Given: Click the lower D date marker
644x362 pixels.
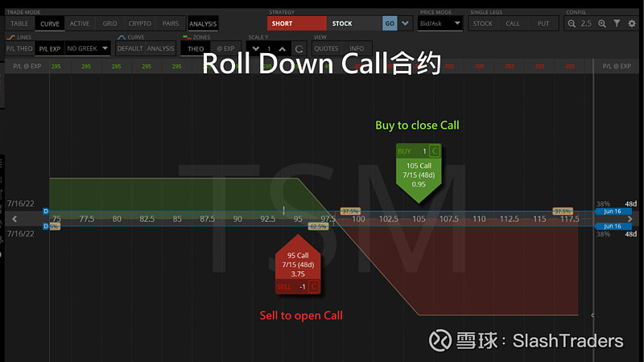Looking at the screenshot, I should pyautogui.click(x=46, y=226).
